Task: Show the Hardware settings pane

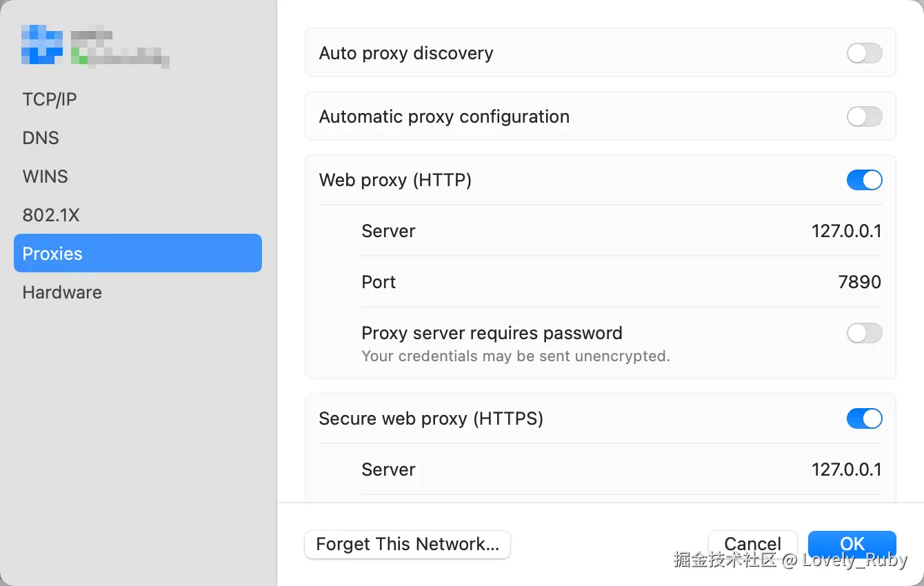Action: pyautogui.click(x=62, y=292)
